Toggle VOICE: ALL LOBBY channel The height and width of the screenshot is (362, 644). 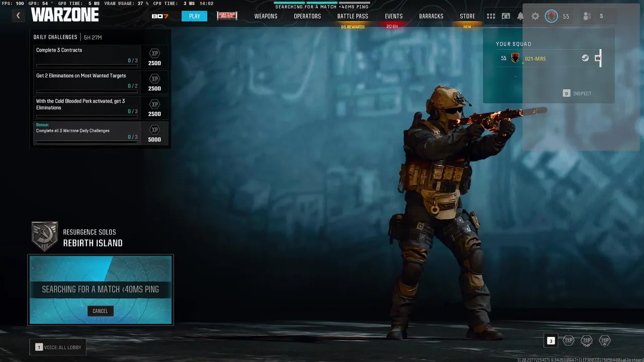click(58, 347)
